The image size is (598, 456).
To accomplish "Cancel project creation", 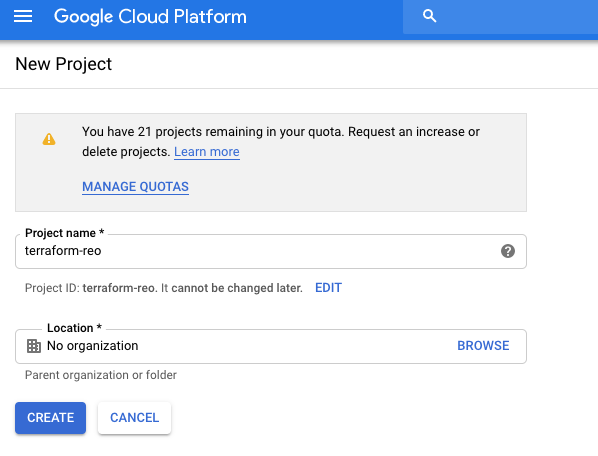I will (134, 418).
